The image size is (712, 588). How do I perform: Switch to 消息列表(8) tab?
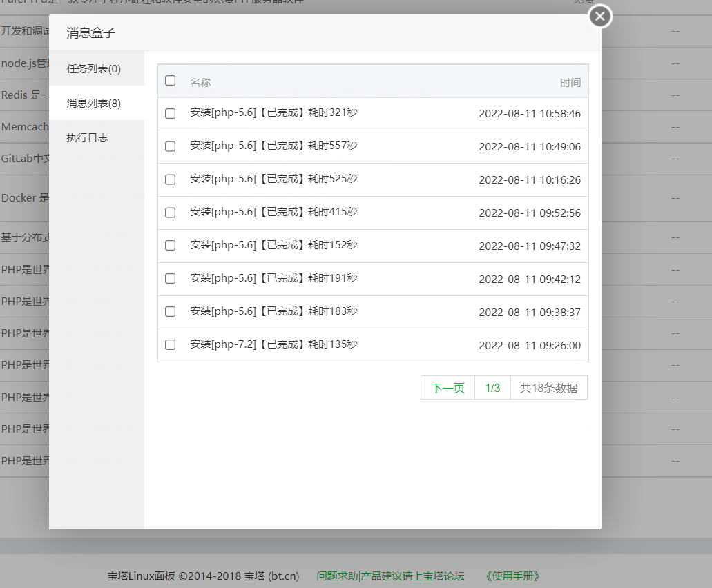pos(97,103)
